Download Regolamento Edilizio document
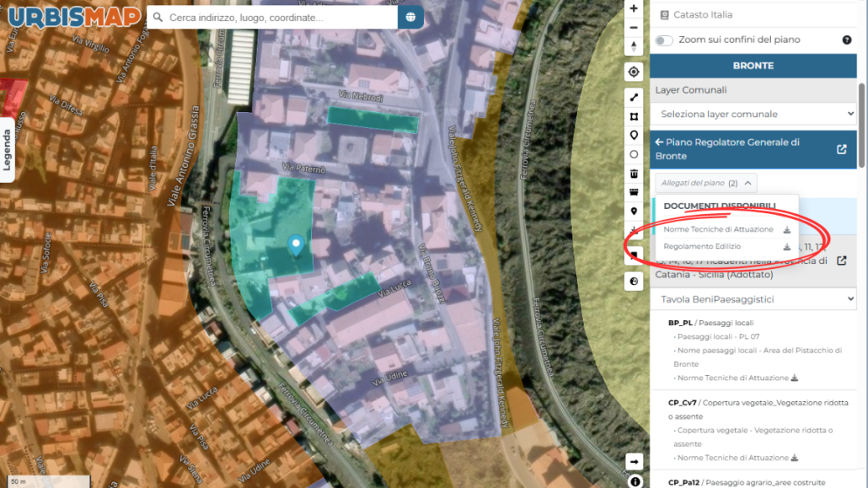The width and height of the screenshot is (868, 488). point(786,247)
